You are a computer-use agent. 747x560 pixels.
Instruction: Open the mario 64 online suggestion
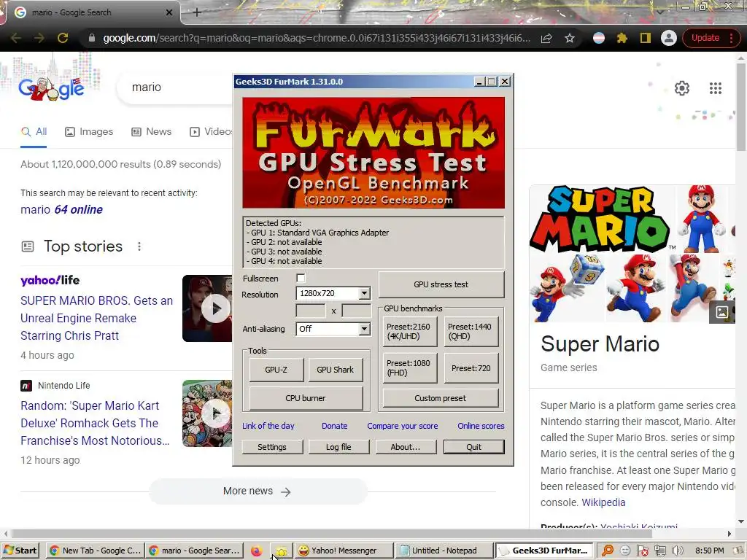[61, 209]
